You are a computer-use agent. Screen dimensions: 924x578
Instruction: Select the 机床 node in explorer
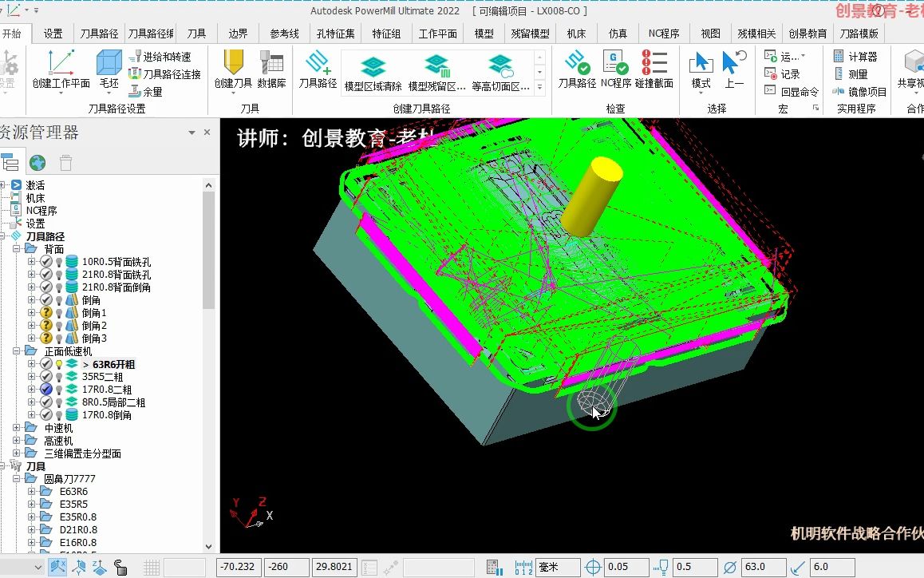click(35, 198)
